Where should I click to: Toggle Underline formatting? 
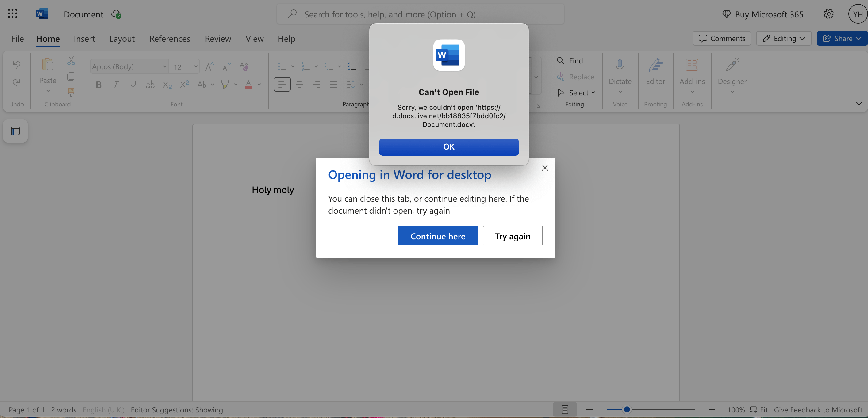(133, 85)
